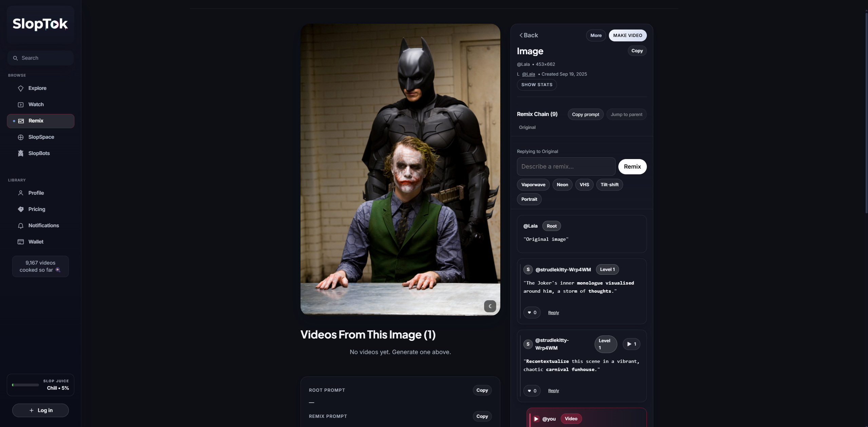868x427 pixels.
Task: Apply the Vaporwave style preset
Action: pos(533,185)
